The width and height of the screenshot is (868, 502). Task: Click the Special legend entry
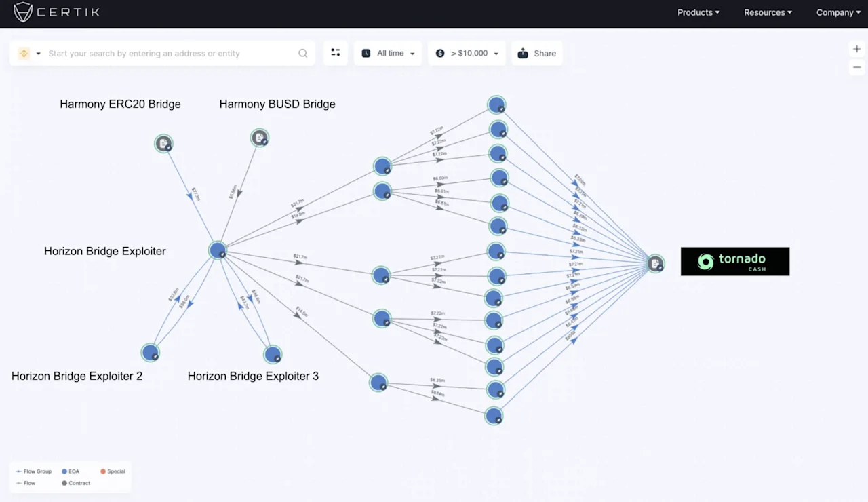click(113, 471)
